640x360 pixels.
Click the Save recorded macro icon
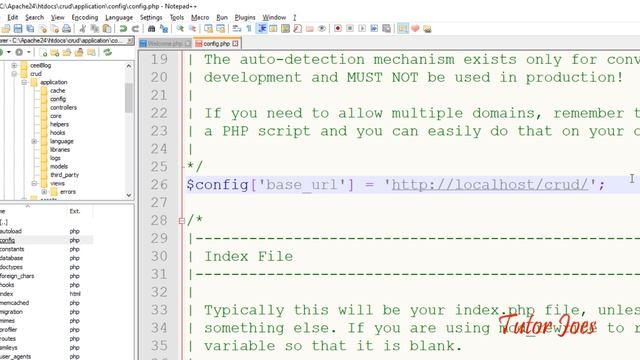tap(387, 29)
